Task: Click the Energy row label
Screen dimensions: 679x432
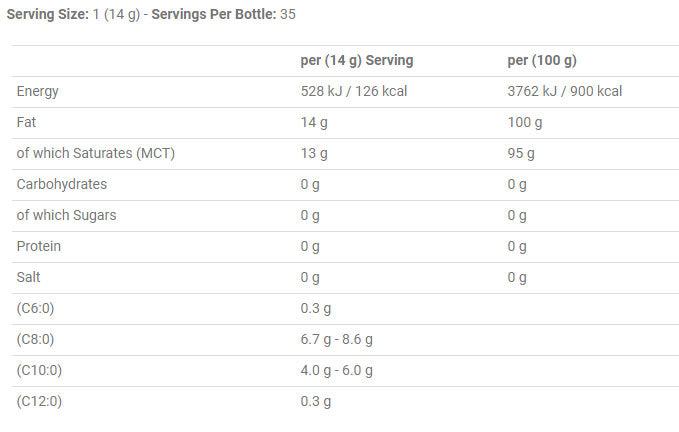Action: pyautogui.click(x=38, y=91)
